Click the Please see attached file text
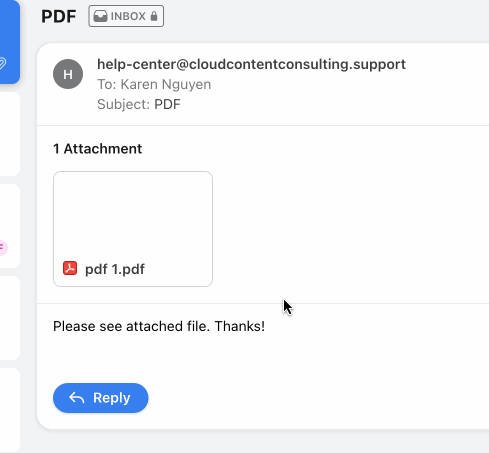Viewport: 489px width, 453px height. point(159,326)
